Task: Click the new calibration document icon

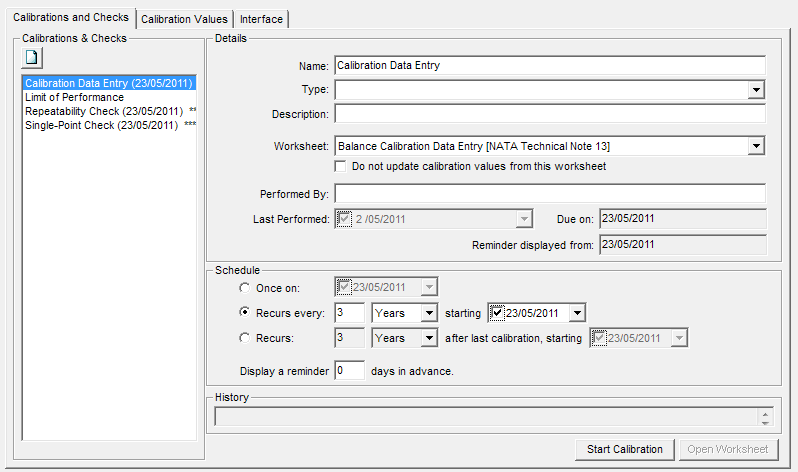Action: 32,59
